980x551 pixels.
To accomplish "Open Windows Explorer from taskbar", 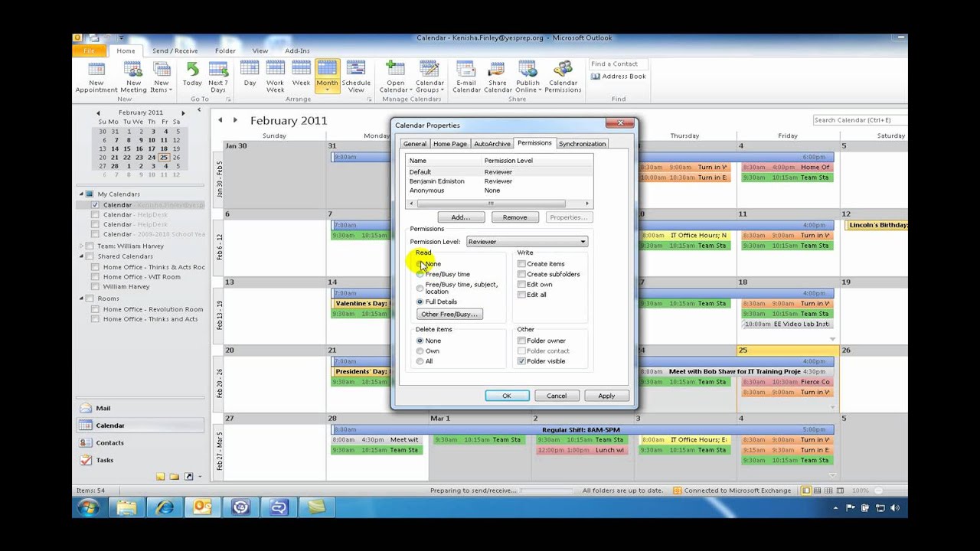I will coord(126,507).
